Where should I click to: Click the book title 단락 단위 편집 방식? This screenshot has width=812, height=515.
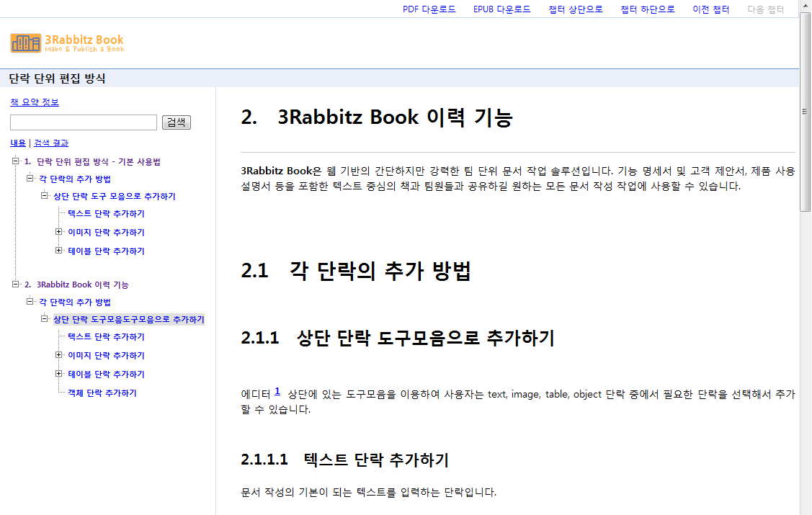tap(57, 79)
